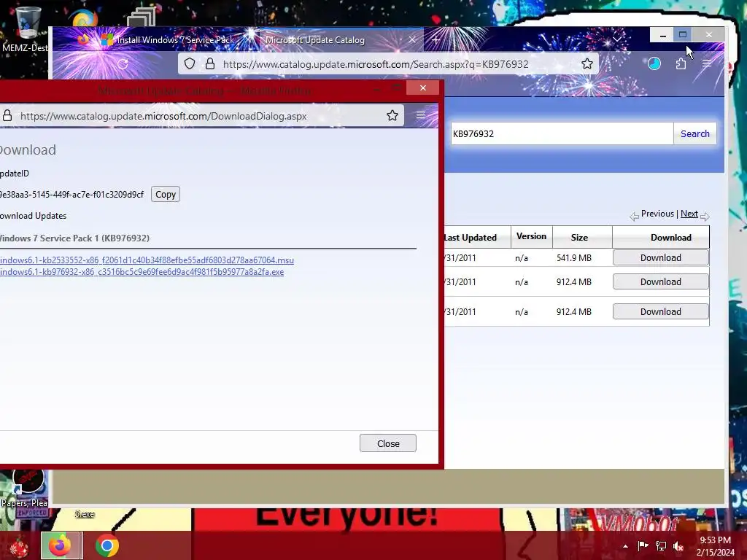Go to Next results page link

click(x=689, y=214)
